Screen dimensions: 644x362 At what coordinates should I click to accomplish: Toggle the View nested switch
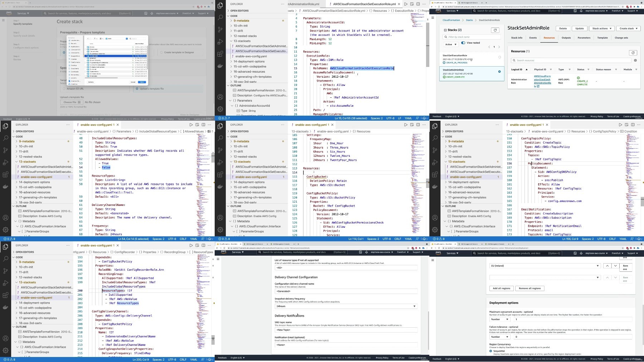click(463, 43)
